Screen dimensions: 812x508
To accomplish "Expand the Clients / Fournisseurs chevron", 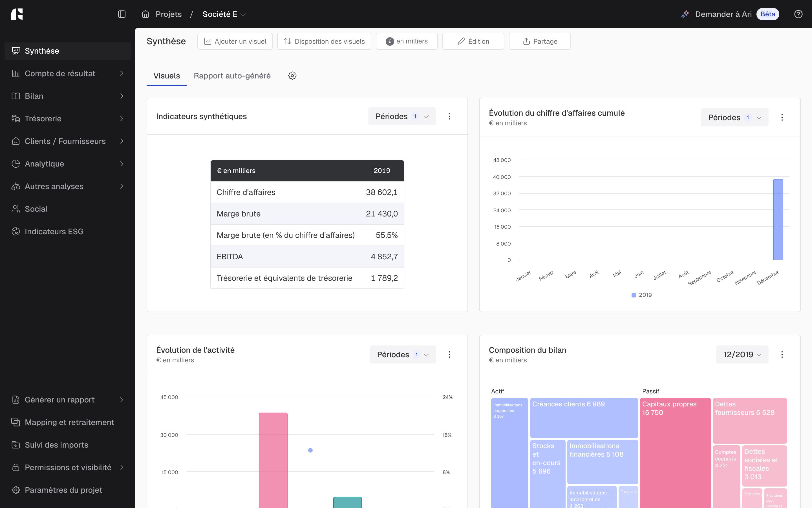I will tap(122, 141).
